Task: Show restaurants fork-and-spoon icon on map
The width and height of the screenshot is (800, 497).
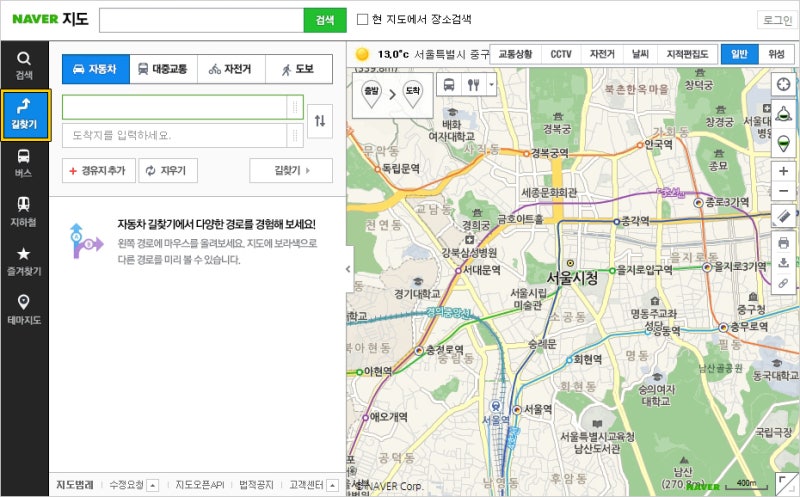Action: [x=473, y=84]
